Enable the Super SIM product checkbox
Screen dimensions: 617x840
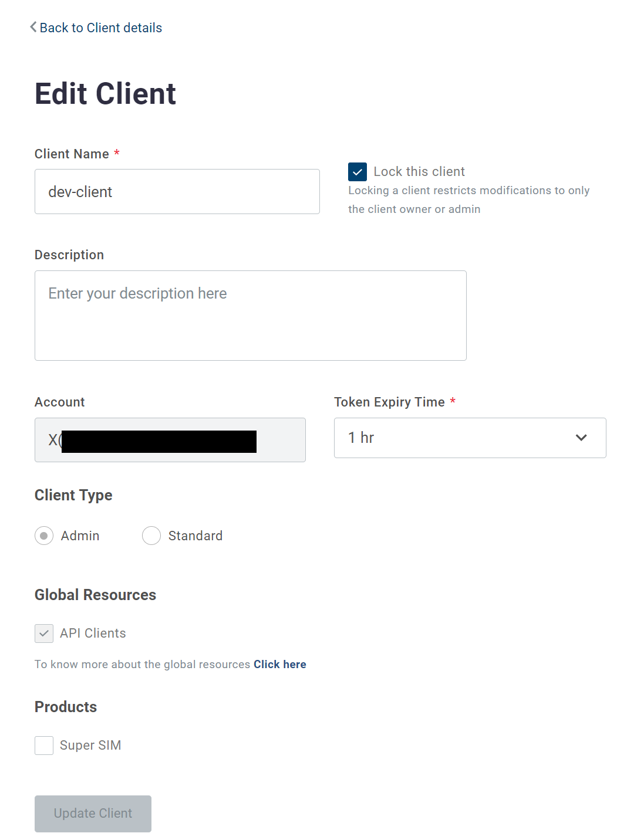click(44, 746)
